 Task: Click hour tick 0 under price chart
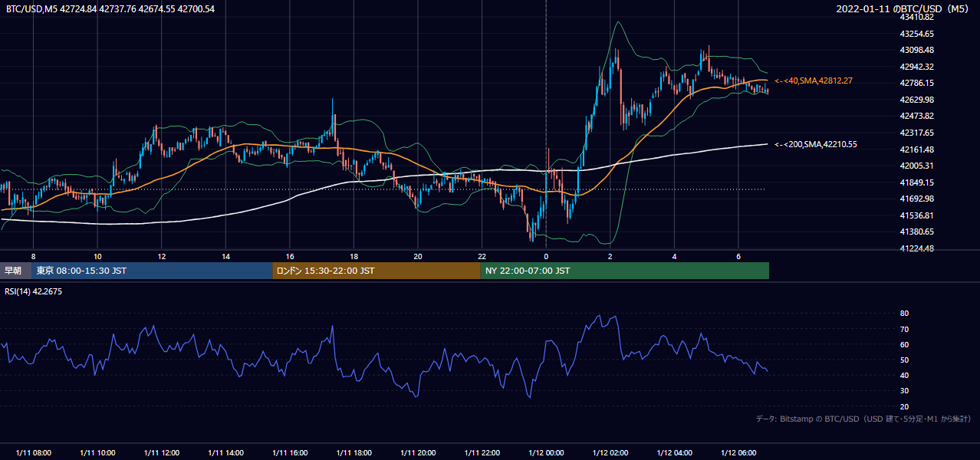[x=546, y=256]
